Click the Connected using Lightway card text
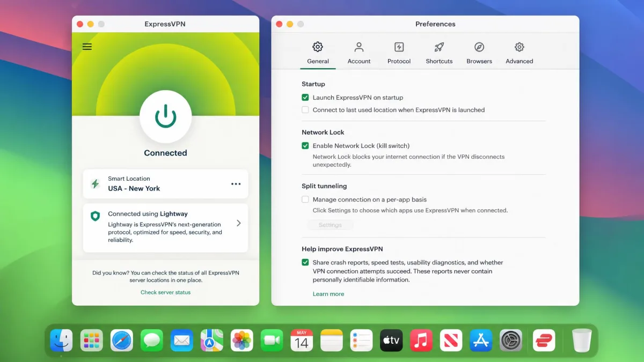Viewport: 644px width, 362px height. (x=148, y=213)
